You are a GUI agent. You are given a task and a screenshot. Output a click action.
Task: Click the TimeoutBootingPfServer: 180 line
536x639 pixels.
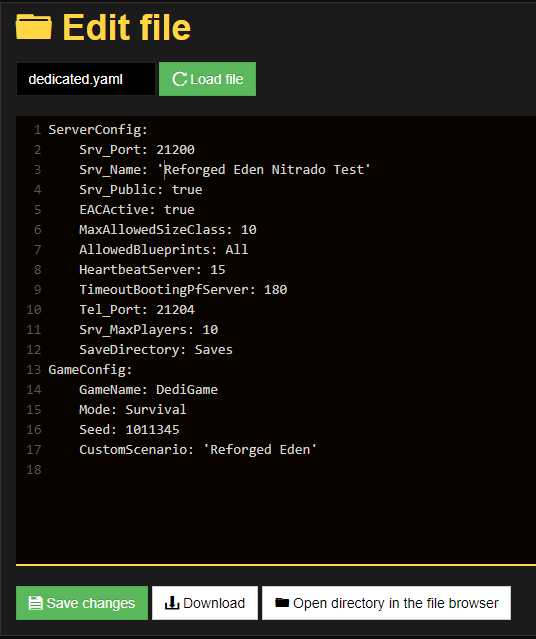point(183,289)
